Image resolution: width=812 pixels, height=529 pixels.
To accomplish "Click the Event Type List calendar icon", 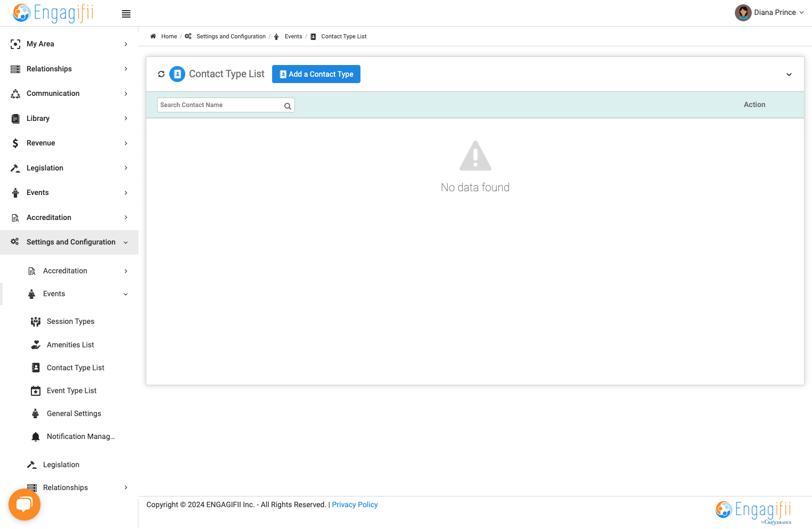I will point(36,391).
